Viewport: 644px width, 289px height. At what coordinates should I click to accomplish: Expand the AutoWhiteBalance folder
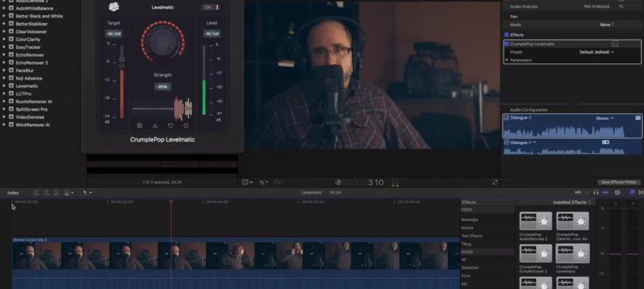point(4,8)
